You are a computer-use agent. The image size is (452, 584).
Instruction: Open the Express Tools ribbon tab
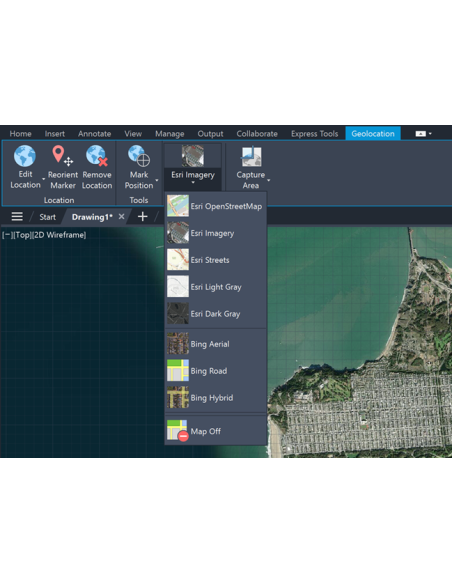(315, 134)
